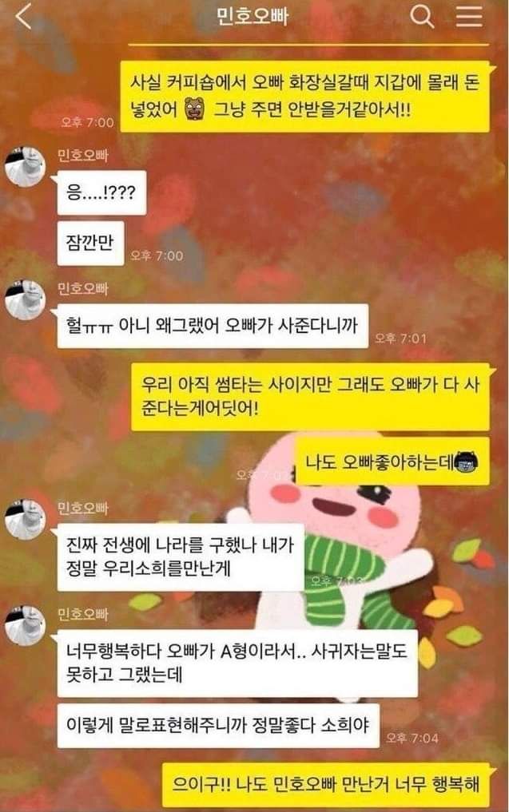Image resolution: width=509 pixels, height=812 pixels.
Task: Tap the bear emoticon in first yellow message
Action: (x=195, y=109)
